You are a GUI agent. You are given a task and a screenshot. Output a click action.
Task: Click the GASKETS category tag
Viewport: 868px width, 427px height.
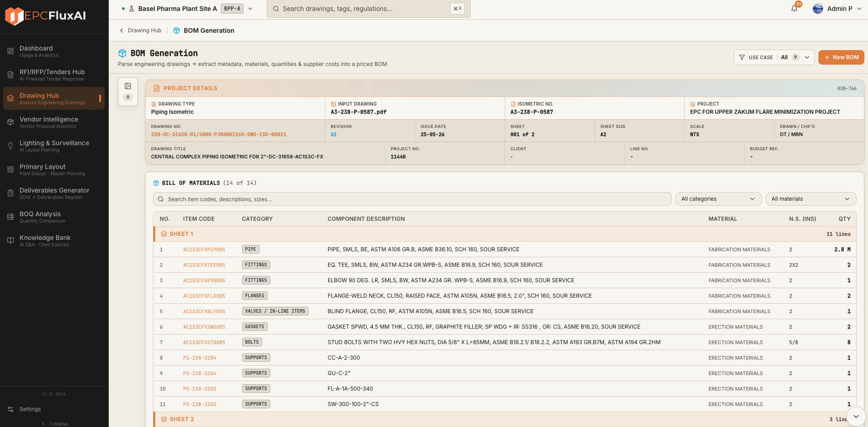pyautogui.click(x=254, y=327)
